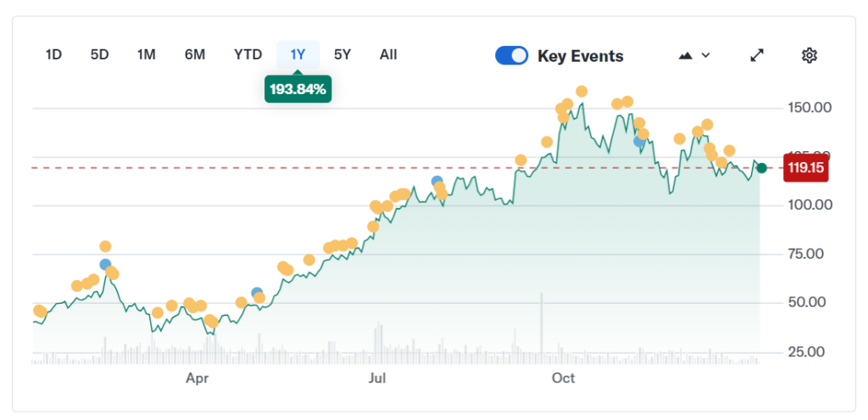Click the 1Y range tab

[x=298, y=55]
